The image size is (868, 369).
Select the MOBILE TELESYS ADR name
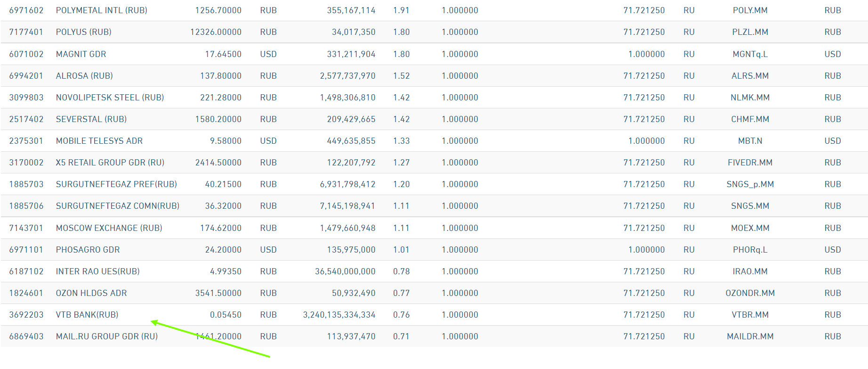(99, 141)
